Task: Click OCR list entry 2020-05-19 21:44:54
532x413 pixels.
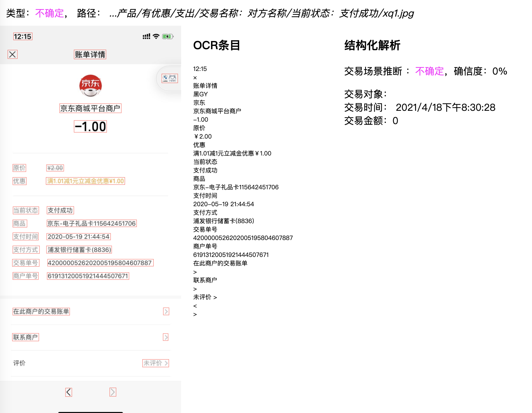Action: [224, 204]
